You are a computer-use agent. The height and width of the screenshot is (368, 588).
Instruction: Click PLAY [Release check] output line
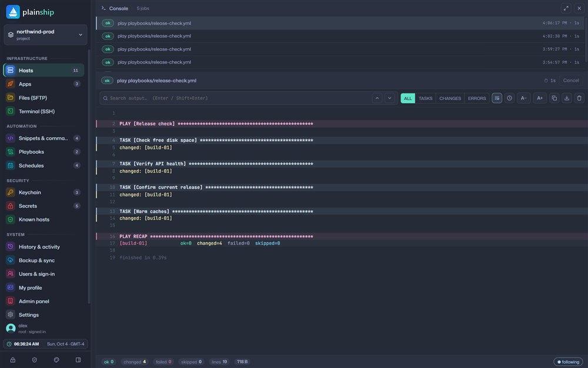click(x=342, y=124)
